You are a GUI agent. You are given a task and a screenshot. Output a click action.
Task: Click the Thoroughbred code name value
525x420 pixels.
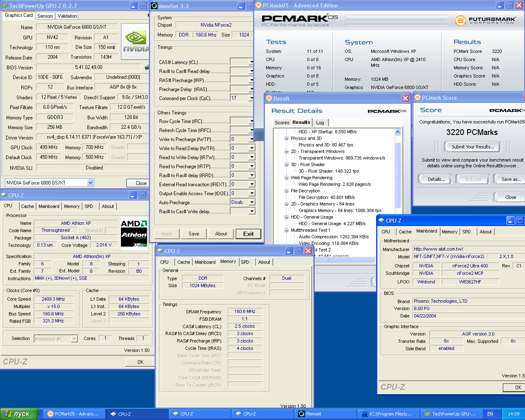pyautogui.click(x=56, y=230)
